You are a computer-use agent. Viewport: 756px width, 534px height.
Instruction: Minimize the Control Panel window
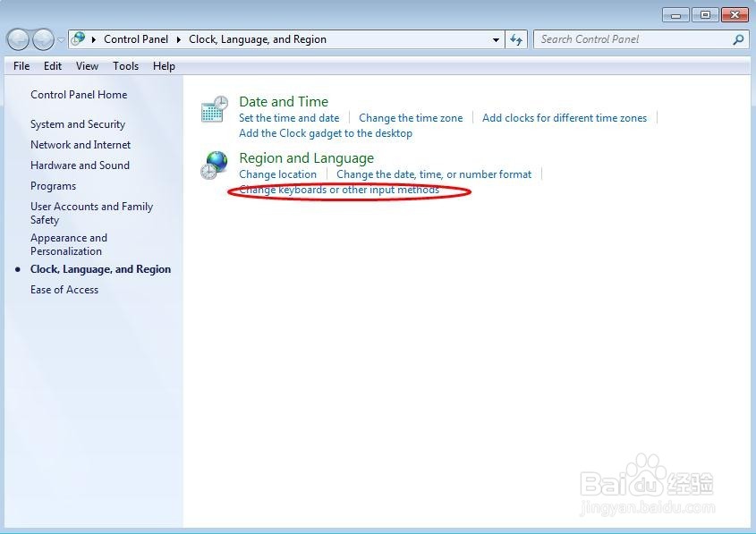(x=676, y=15)
